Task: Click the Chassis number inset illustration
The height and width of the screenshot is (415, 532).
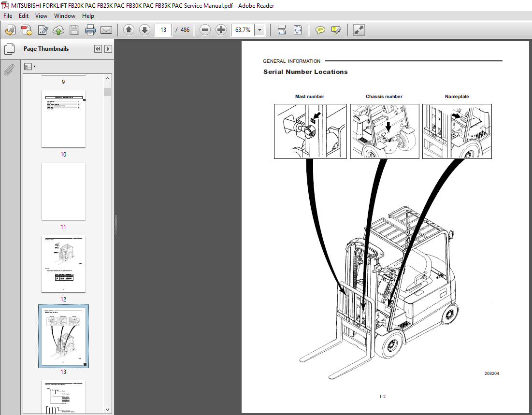Action: pyautogui.click(x=385, y=131)
